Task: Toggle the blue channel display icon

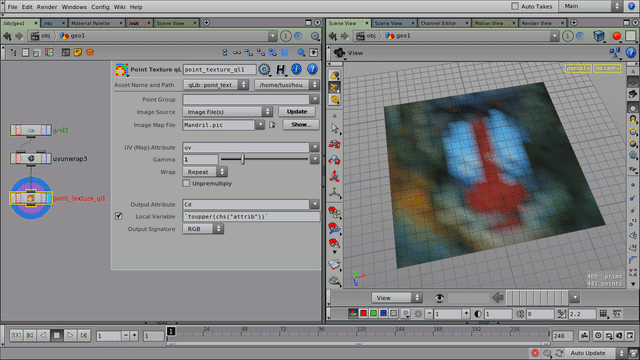Action: (x=383, y=313)
